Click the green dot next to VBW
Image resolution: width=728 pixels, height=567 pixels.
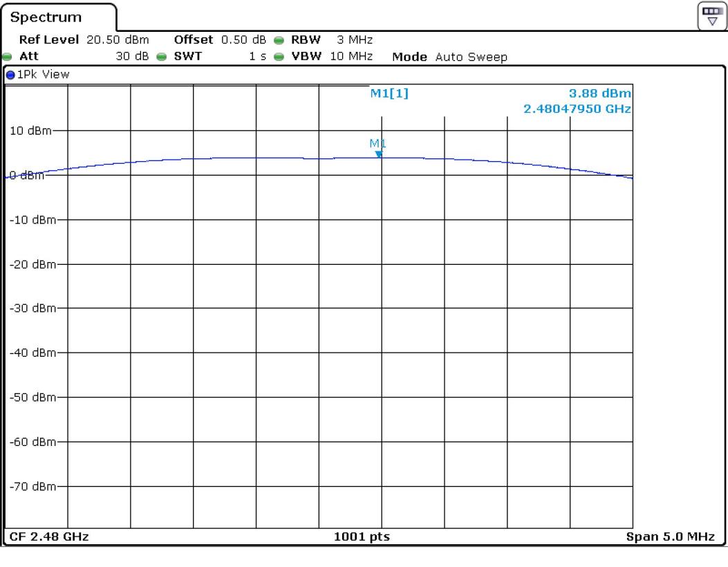pos(279,57)
